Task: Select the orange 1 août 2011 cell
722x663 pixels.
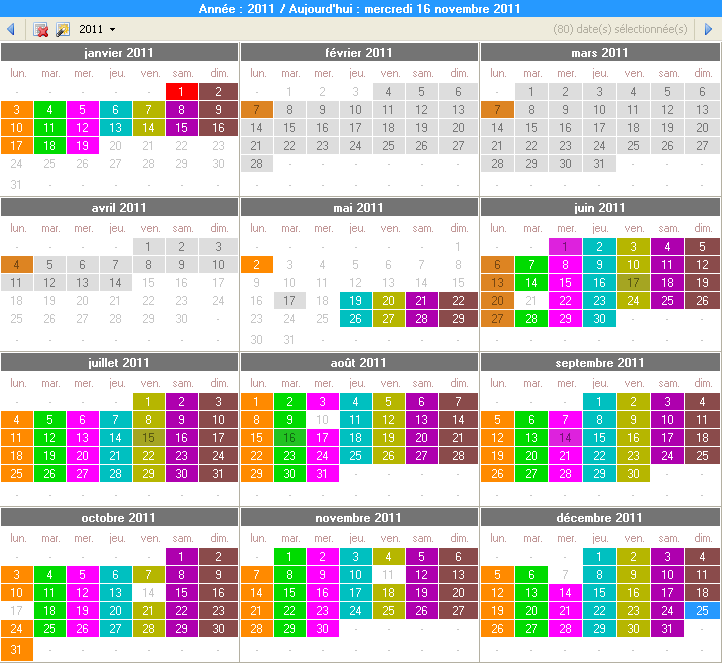Action: click(x=257, y=401)
